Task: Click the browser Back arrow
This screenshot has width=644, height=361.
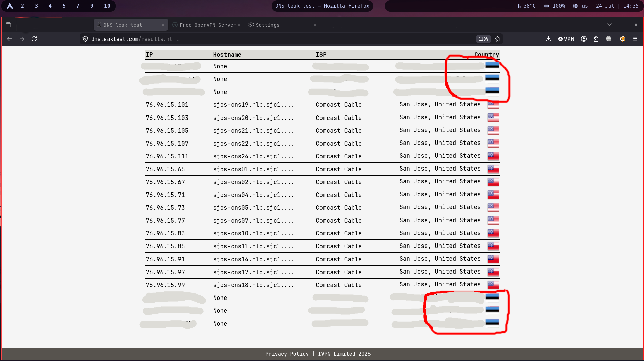Action: click(x=10, y=39)
